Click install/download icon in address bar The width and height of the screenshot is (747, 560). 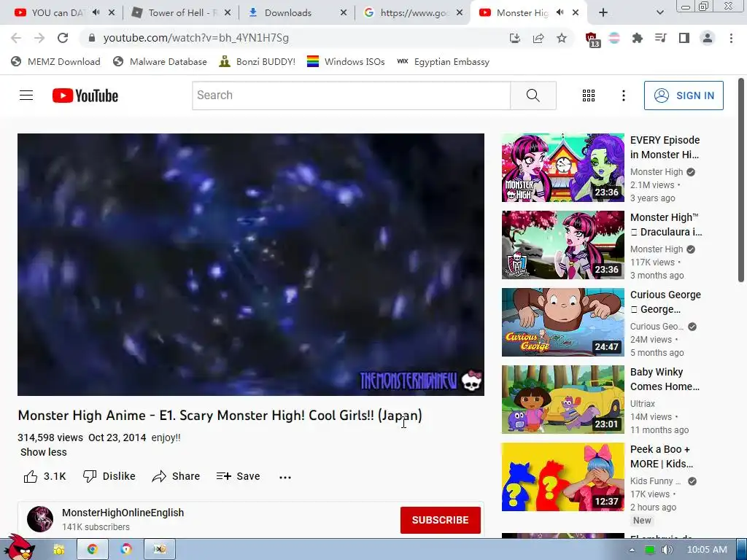514,38
